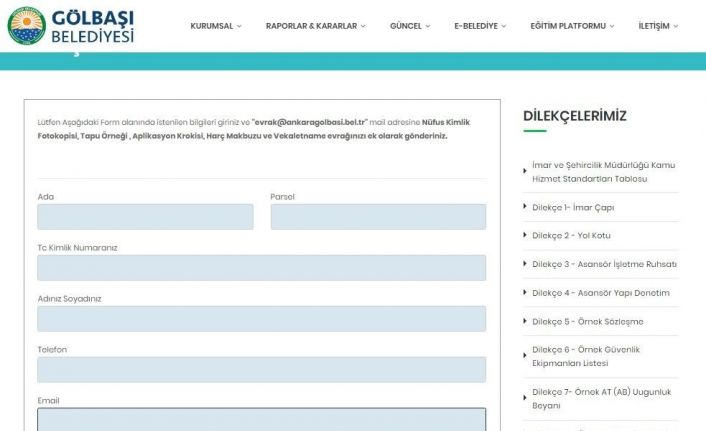706x431 pixels.
Task: Open the Eğitim Platformu menu
Action: 572,26
